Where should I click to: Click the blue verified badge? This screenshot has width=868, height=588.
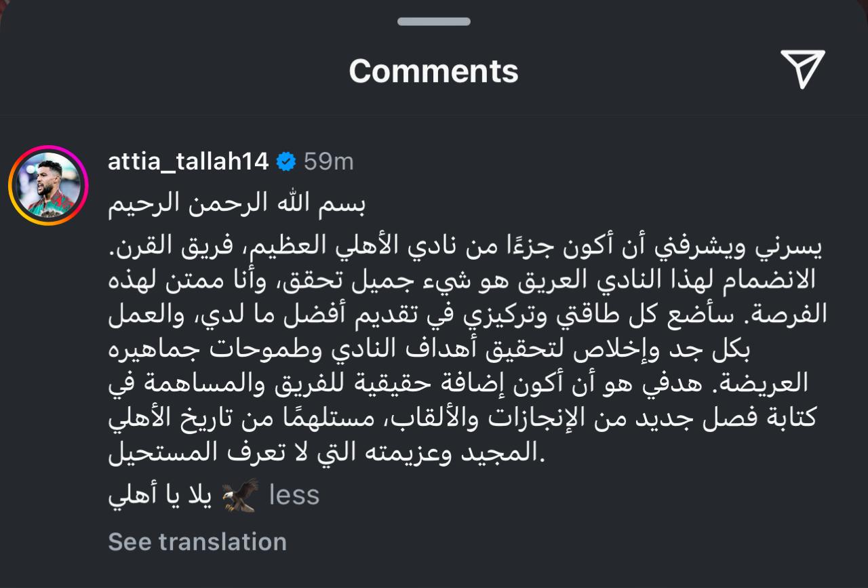[x=287, y=161]
